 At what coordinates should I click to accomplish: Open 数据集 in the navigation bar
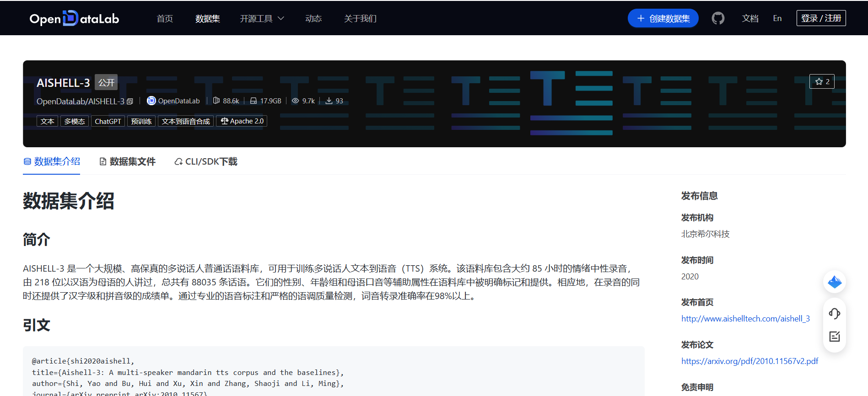point(208,18)
